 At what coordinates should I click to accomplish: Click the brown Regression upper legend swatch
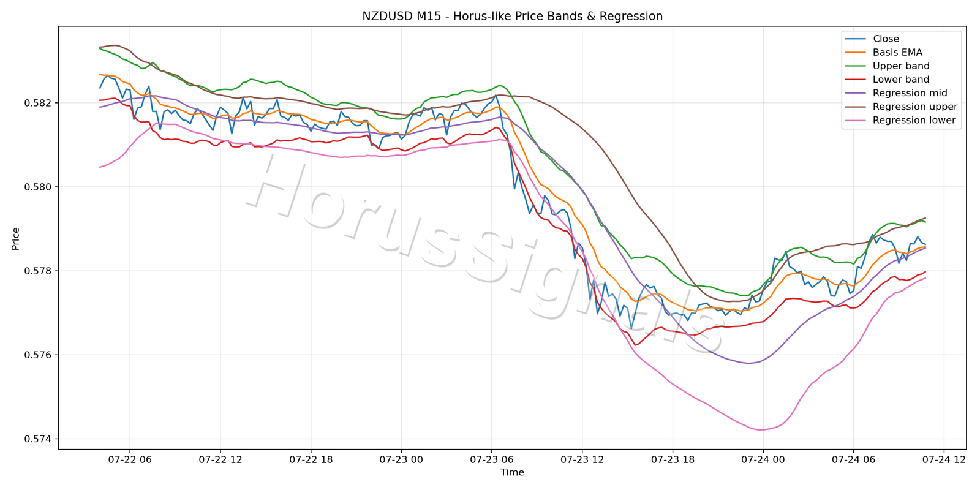coord(856,107)
